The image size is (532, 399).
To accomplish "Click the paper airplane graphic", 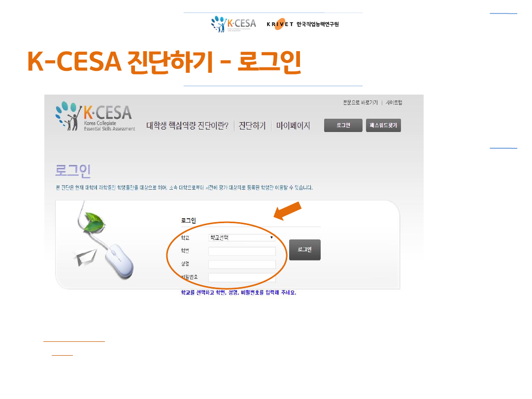I will pyautogui.click(x=85, y=258).
